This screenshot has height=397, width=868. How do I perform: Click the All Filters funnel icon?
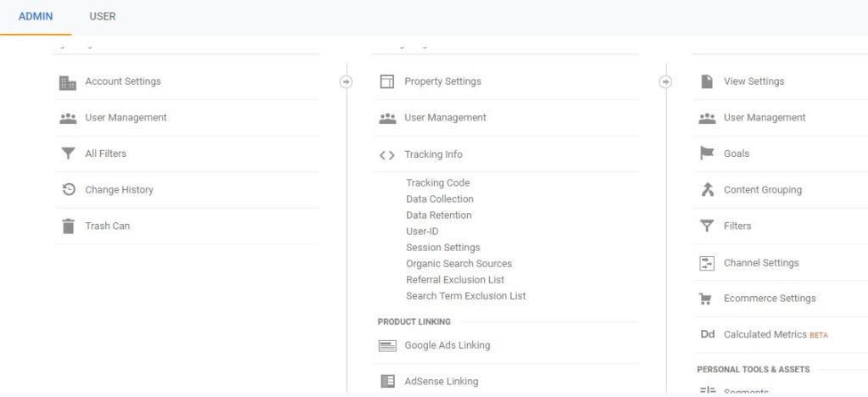coord(68,154)
